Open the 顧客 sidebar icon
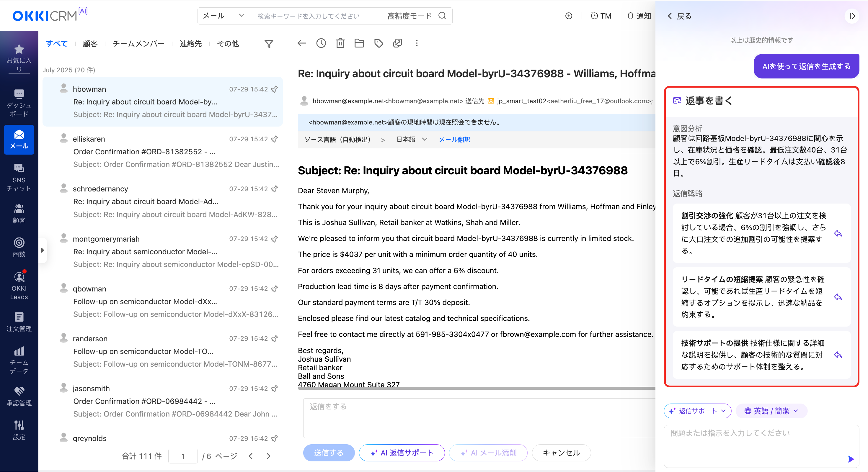This screenshot has width=868, height=472. [19, 214]
